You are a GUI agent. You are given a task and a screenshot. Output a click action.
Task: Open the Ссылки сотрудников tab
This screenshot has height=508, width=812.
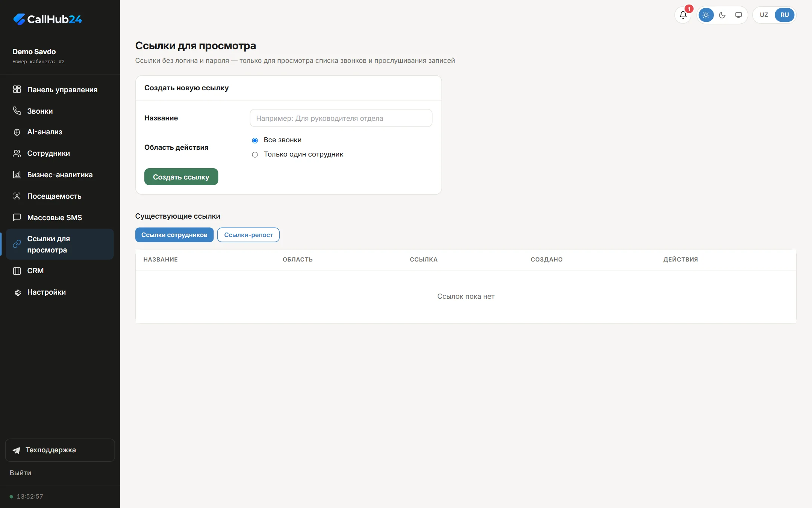pyautogui.click(x=174, y=235)
